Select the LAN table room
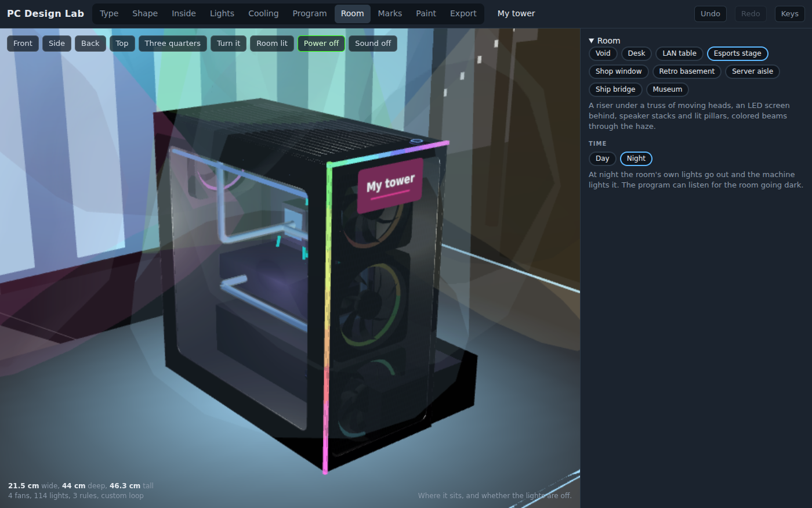Image resolution: width=812 pixels, height=508 pixels. pyautogui.click(x=680, y=53)
